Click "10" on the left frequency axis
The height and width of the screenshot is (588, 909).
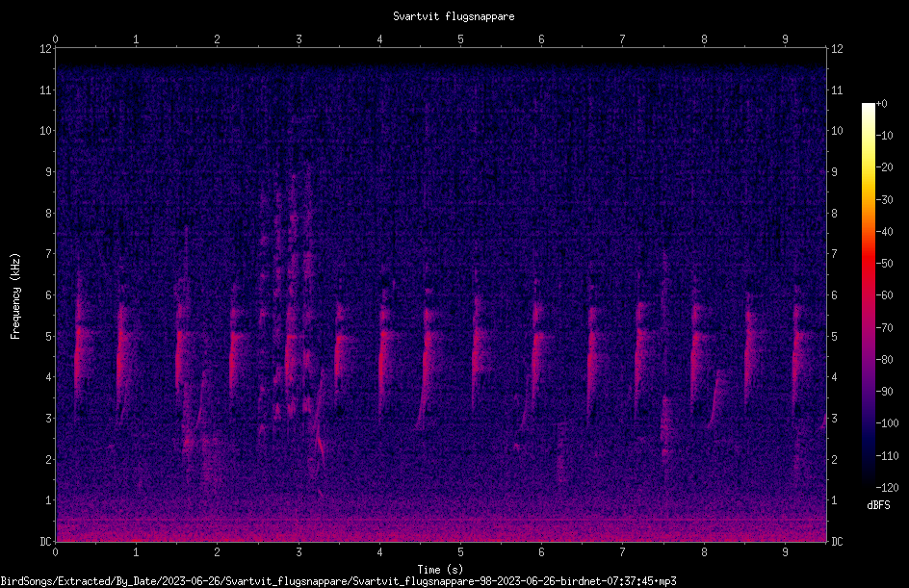click(45, 131)
